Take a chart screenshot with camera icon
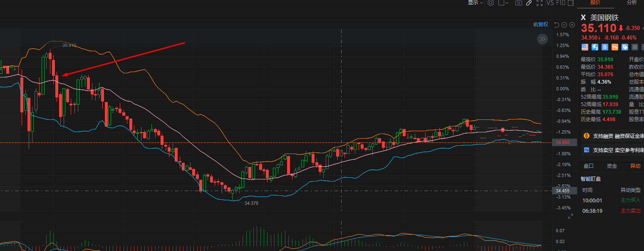The width and height of the screenshot is (644, 251). click(519, 3)
